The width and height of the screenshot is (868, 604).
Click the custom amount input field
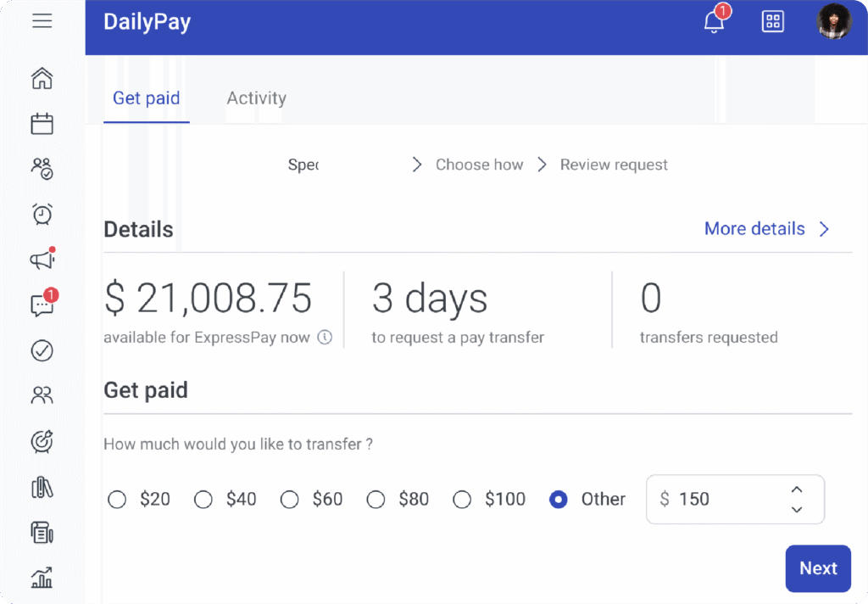[721, 500]
